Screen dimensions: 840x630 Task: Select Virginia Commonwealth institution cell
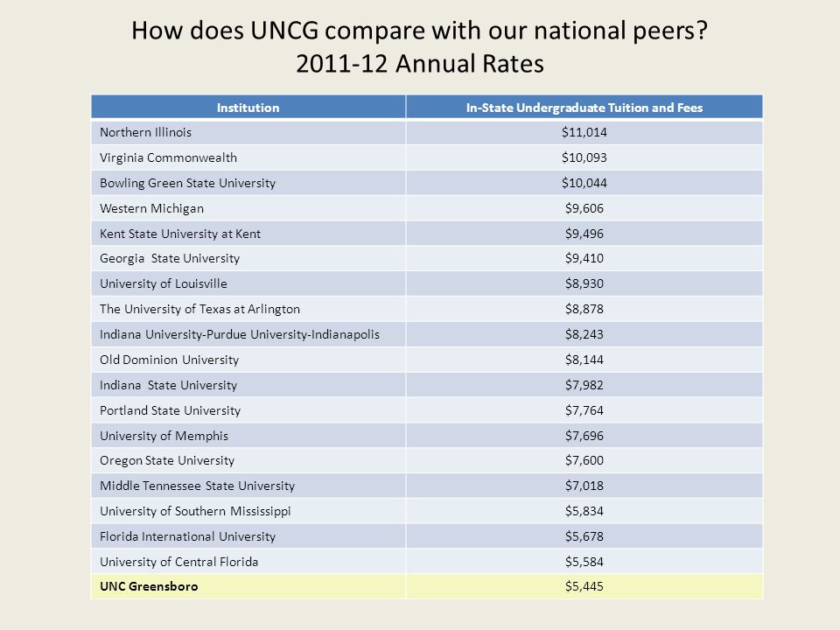pyautogui.click(x=248, y=157)
